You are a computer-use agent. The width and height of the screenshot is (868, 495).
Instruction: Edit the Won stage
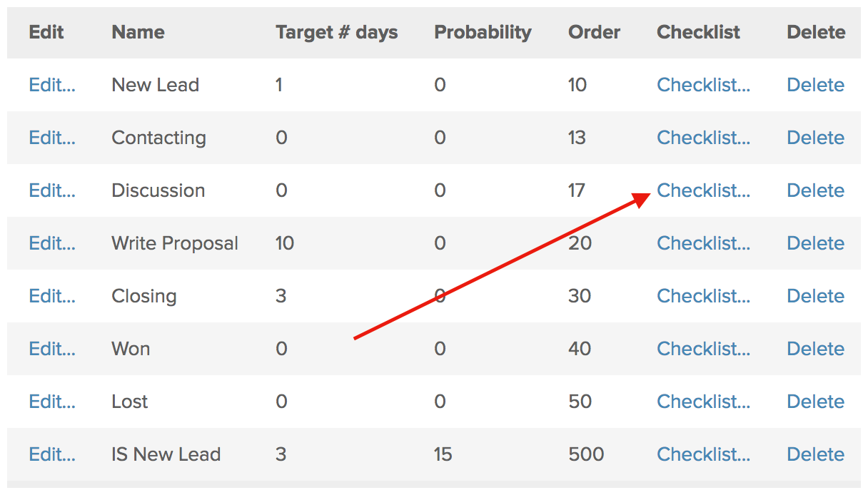tap(52, 349)
